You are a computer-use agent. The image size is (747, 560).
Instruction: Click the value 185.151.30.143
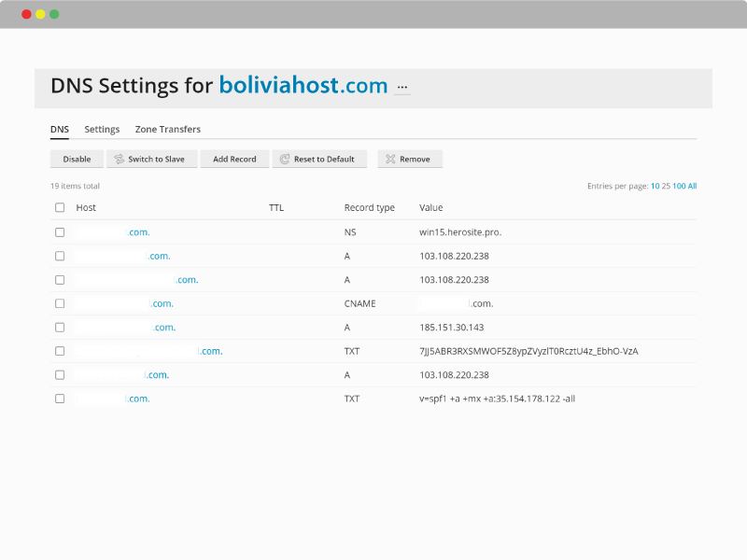pyautogui.click(x=452, y=328)
